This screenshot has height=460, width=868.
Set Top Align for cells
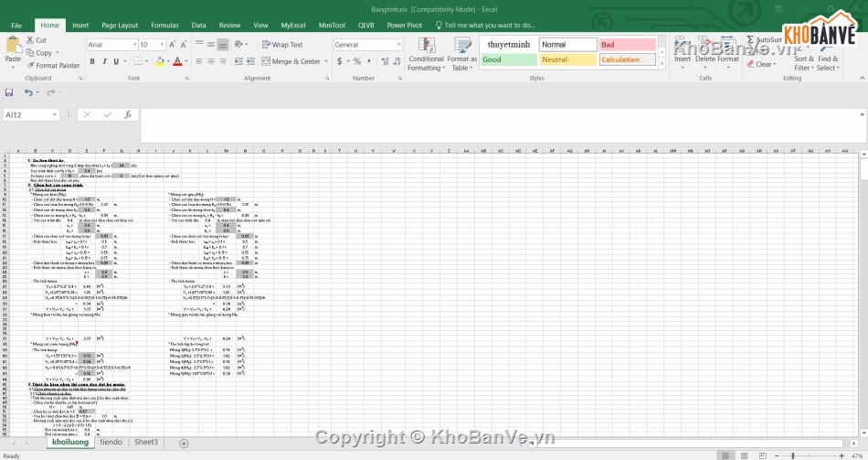199,44
